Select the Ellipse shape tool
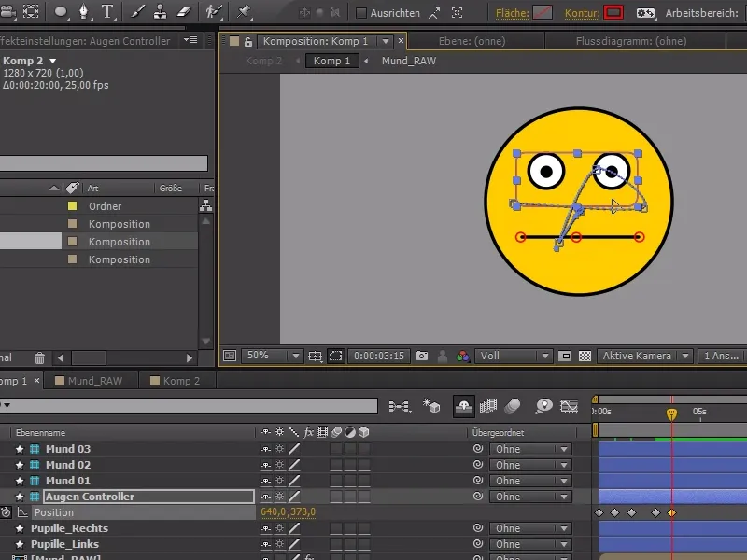Screen dimensions: 747x560 (61, 12)
